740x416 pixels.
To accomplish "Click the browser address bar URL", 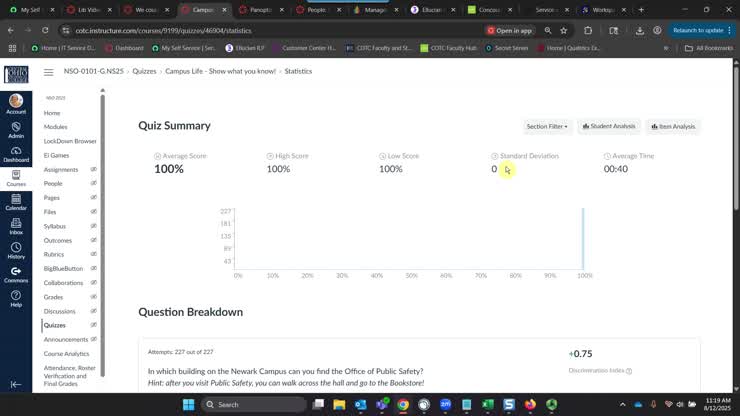I will [x=163, y=30].
